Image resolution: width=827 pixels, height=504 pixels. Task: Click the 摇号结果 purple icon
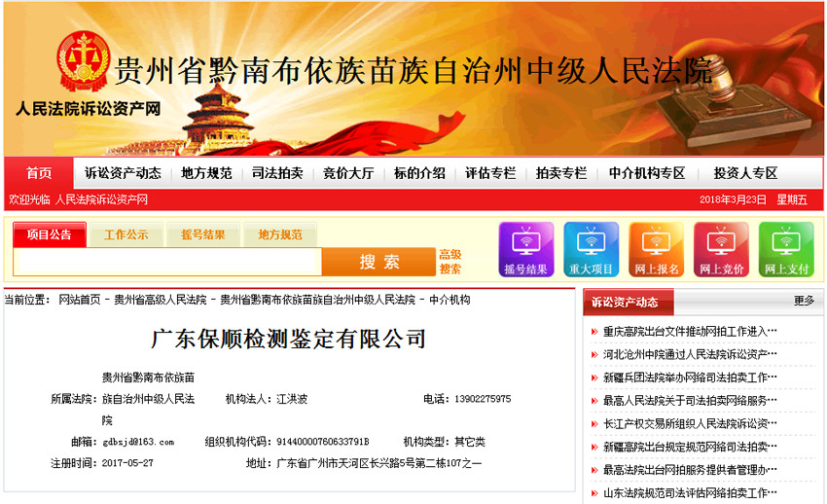pos(525,250)
